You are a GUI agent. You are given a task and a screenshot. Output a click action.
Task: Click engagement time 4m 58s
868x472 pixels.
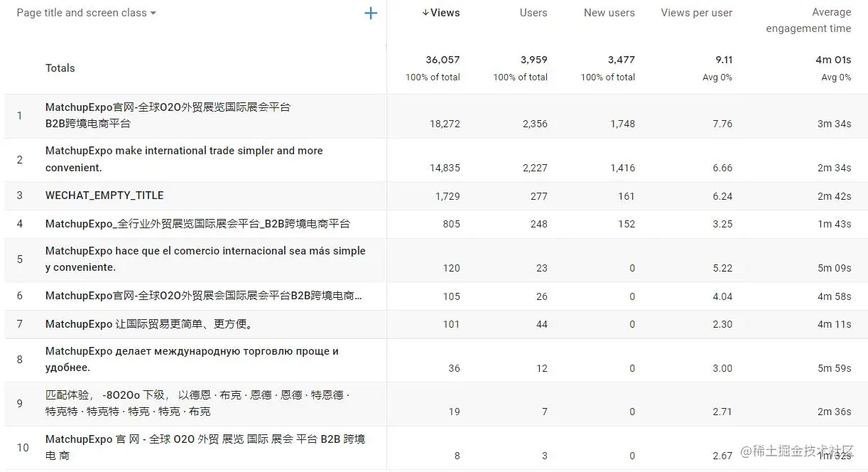(x=834, y=296)
